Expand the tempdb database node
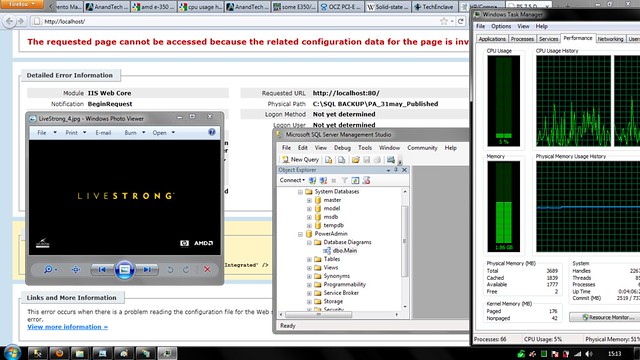The height and width of the screenshot is (360, 640). (x=309, y=225)
